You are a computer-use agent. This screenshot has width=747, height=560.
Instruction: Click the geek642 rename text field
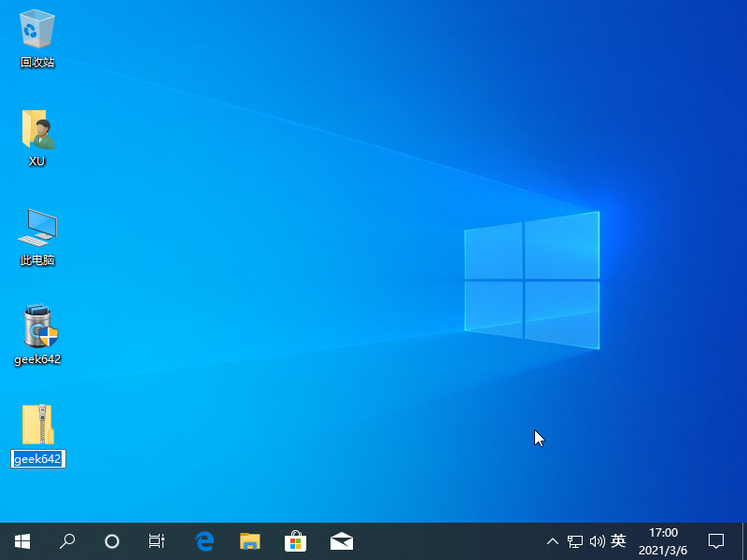[37, 459]
